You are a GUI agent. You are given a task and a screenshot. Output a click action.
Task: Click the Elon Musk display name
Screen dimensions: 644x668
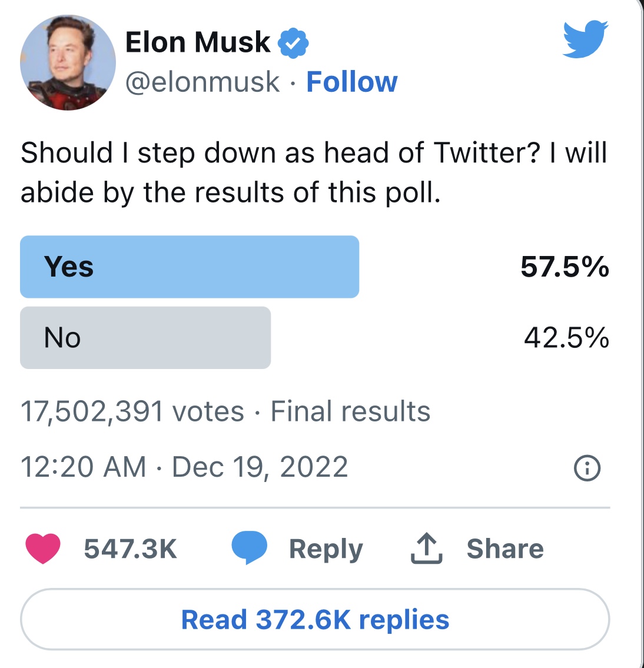(x=197, y=42)
